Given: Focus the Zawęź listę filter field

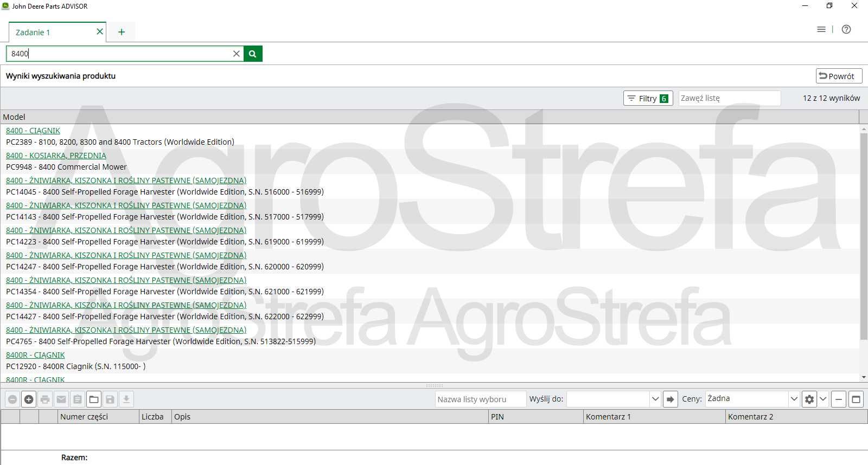Looking at the screenshot, I should pyautogui.click(x=729, y=98).
